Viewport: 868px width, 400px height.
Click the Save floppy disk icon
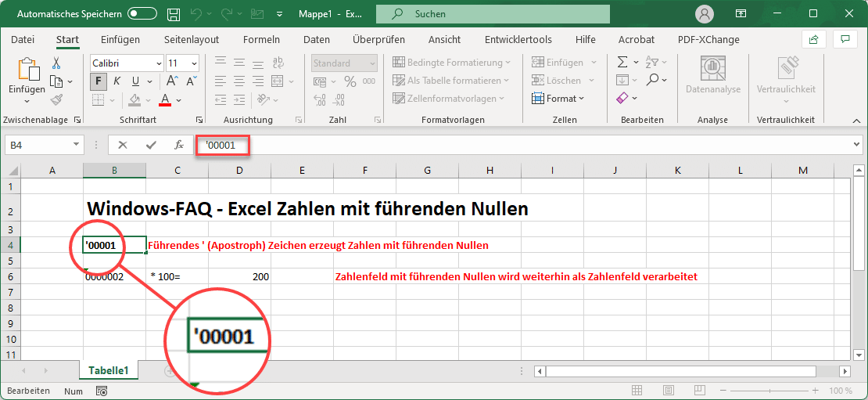pos(174,14)
